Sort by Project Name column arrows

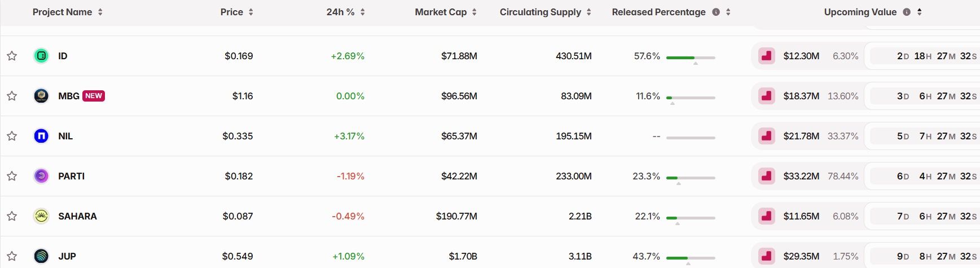[100, 12]
